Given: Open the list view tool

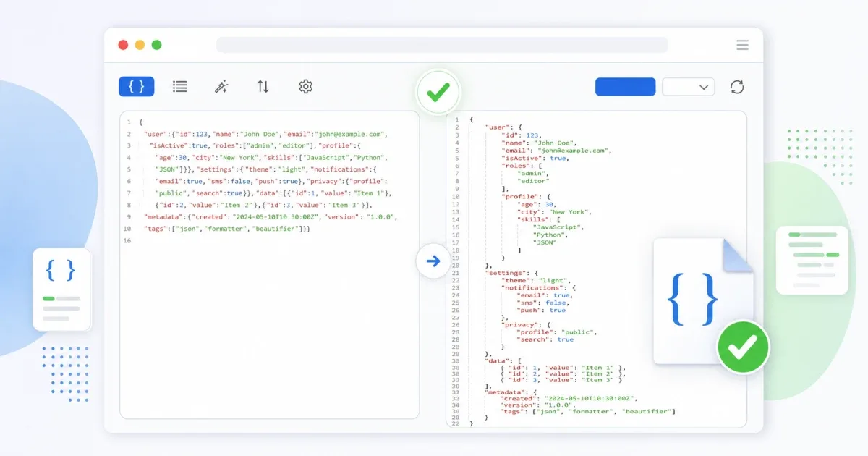Looking at the screenshot, I should coord(180,87).
